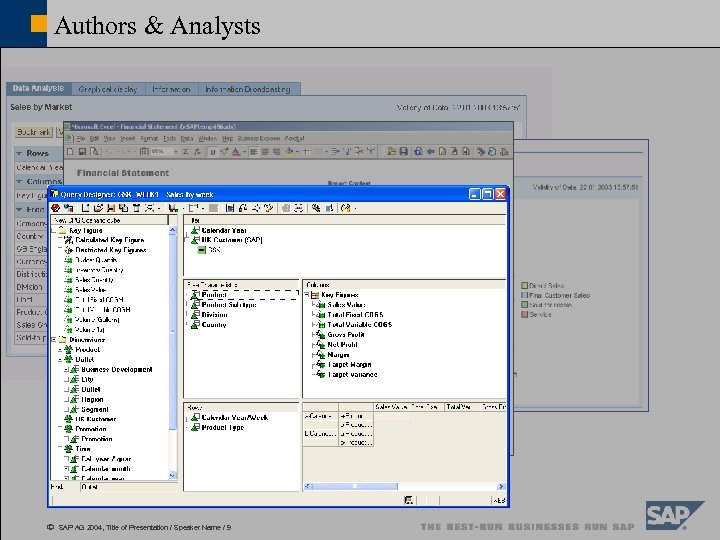Screen dimensions: 720x540
Task: Collapse the Columns section in web report
Action: click(19, 182)
